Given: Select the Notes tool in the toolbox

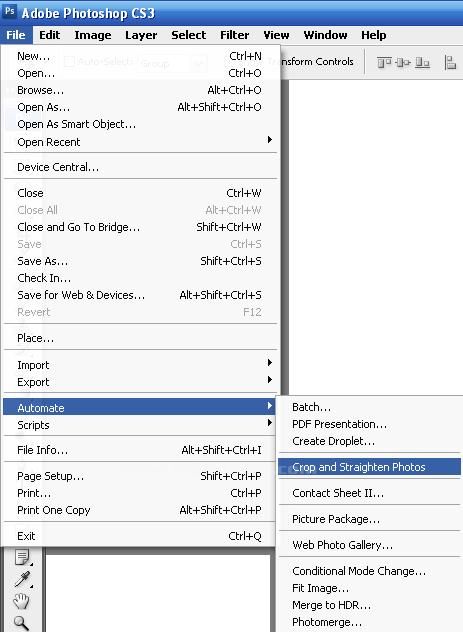Looking at the screenshot, I should click(x=22, y=557).
